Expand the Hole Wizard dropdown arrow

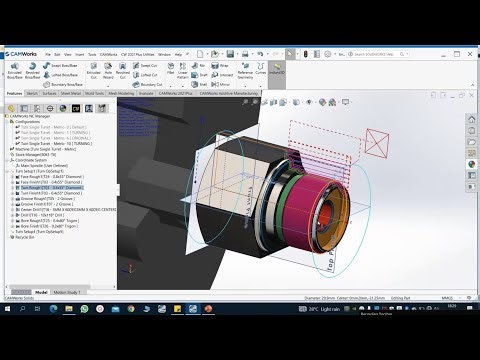pos(108,86)
